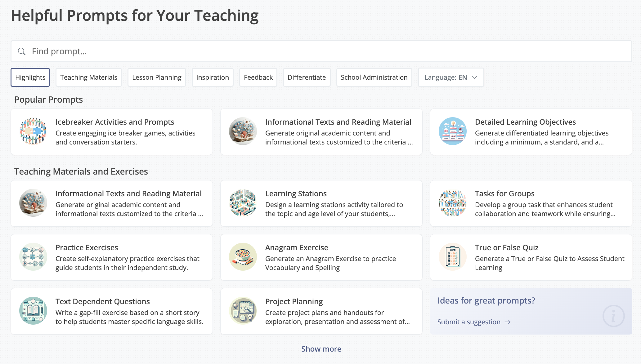Select the Highlights filter tab

[x=30, y=78]
